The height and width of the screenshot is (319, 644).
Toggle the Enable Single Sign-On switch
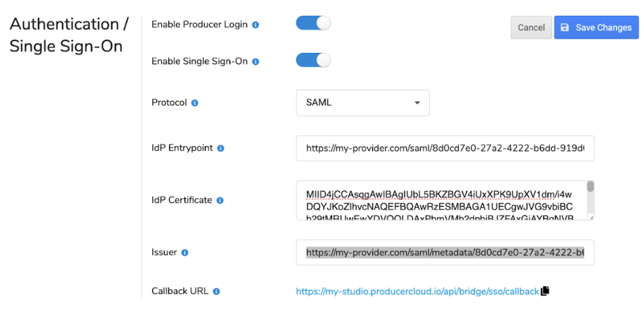coord(313,60)
